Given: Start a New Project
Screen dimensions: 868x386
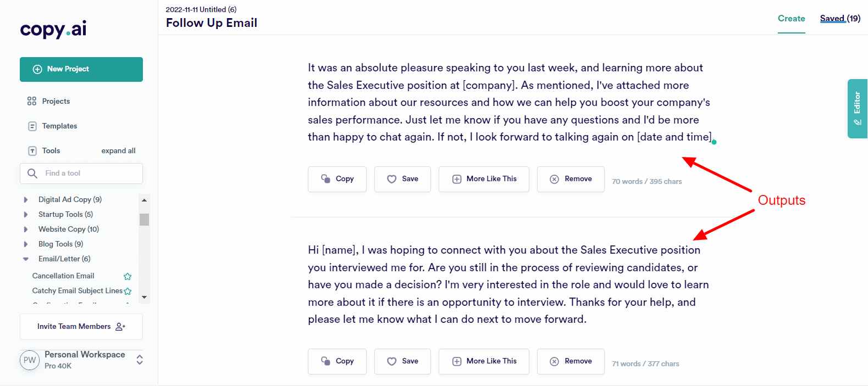Looking at the screenshot, I should pyautogui.click(x=81, y=69).
